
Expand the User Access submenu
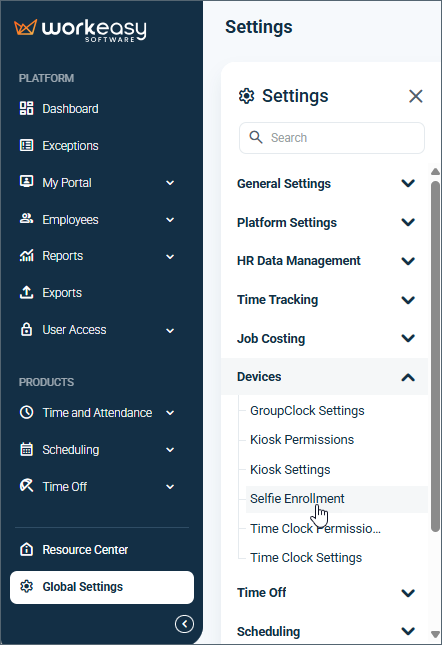click(170, 330)
